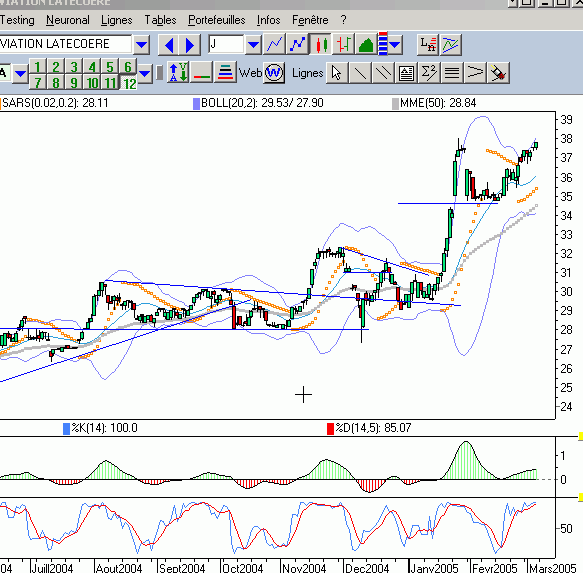Click the MME(50): 28.84 indicator label
583x573 pixels.
[438, 103]
